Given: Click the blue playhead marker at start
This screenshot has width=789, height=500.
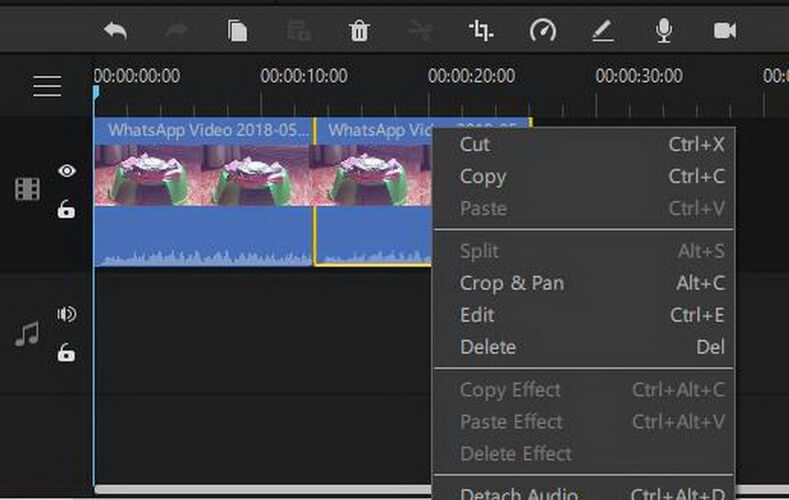Looking at the screenshot, I should [x=96, y=93].
